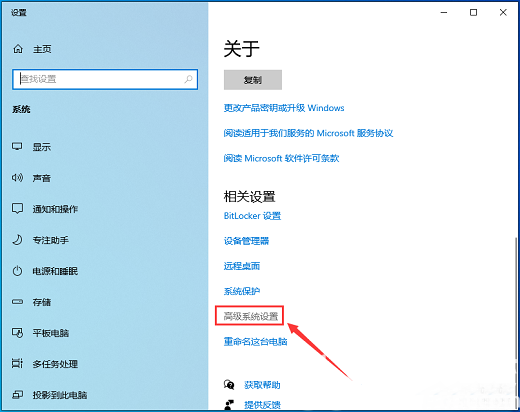The image size is (520, 412).
Task: Click the search magnifier icon in 查找设置
Action: [x=188, y=79]
